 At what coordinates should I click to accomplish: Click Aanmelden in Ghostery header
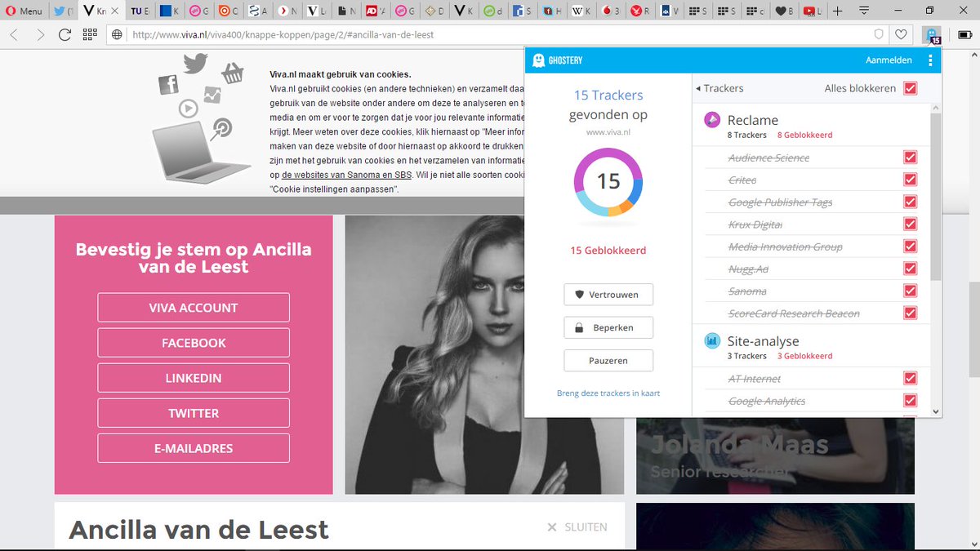click(x=890, y=60)
